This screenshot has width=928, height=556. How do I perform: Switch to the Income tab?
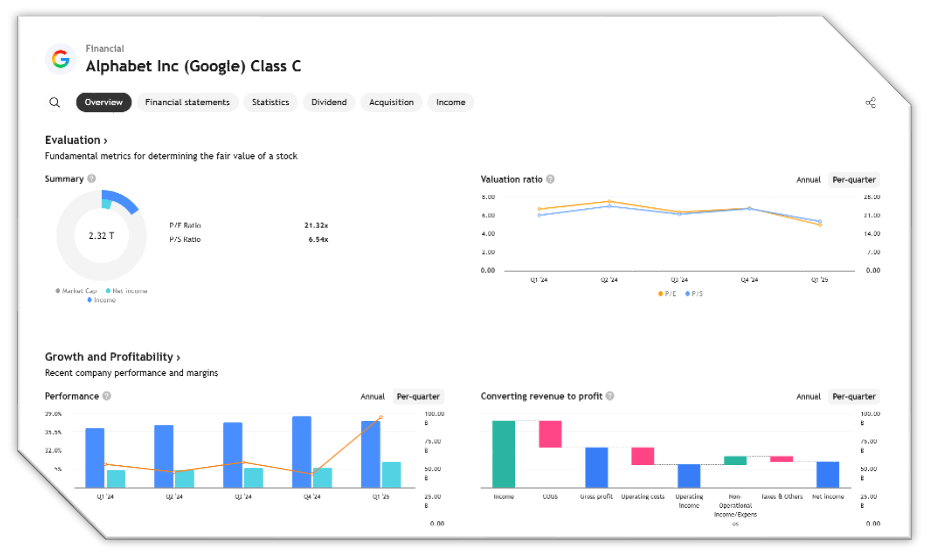click(x=451, y=102)
